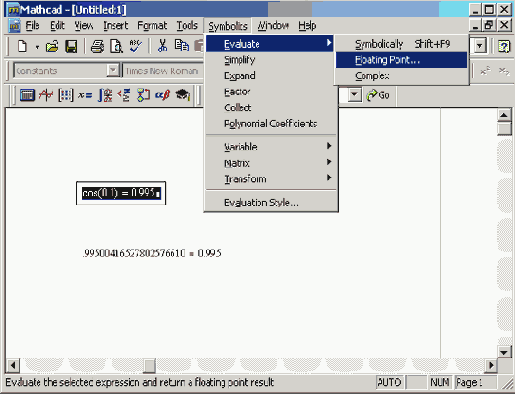The image size is (515, 394).
Task: Click the subscript format icon
Action: (504, 71)
